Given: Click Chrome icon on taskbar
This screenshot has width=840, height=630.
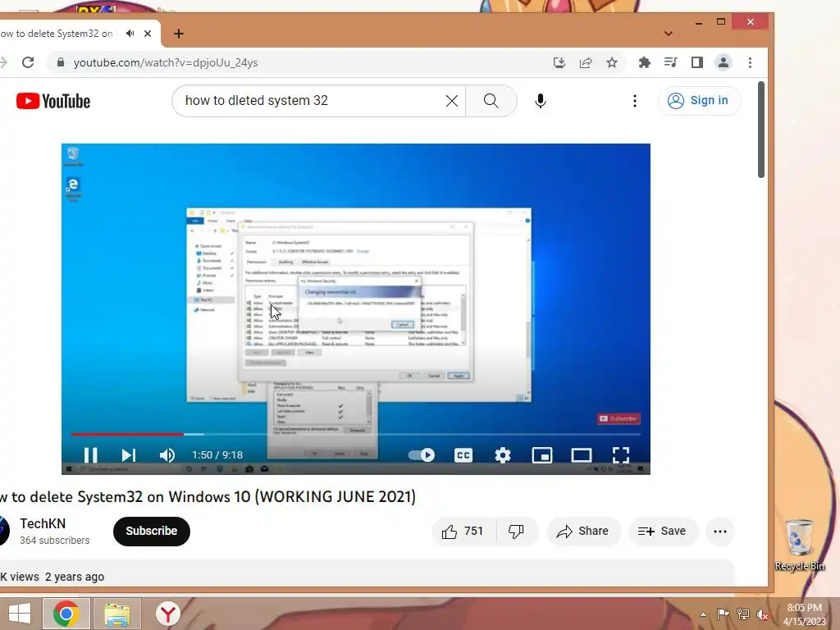Looking at the screenshot, I should coord(66,614).
